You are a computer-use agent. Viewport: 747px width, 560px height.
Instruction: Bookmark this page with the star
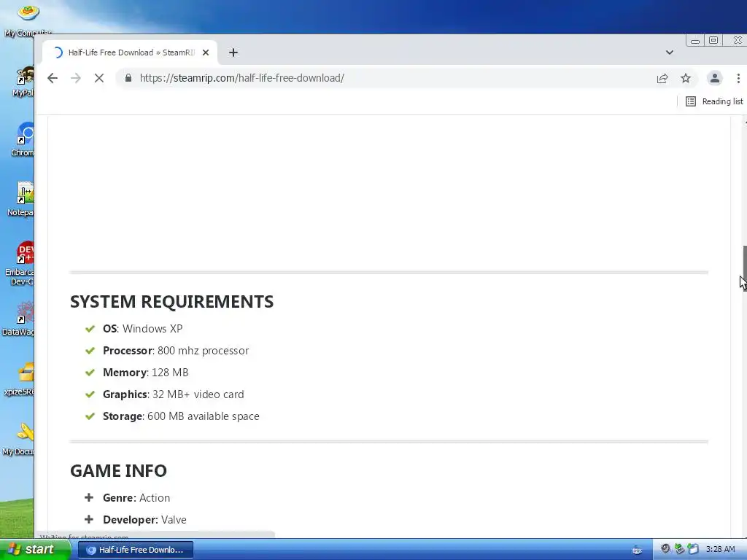[686, 78]
